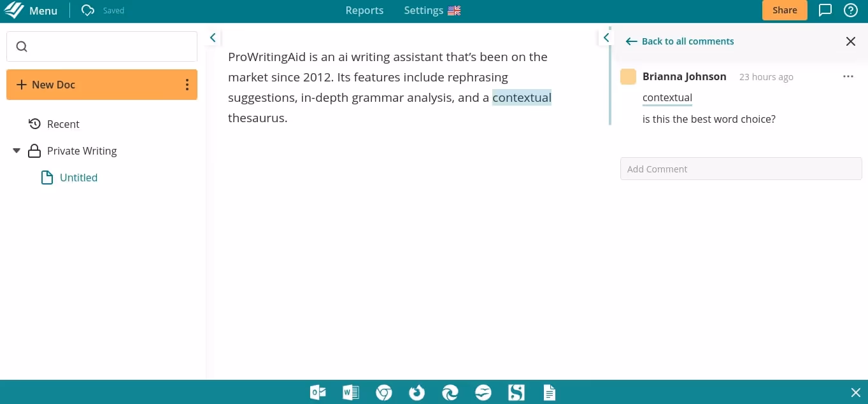Image resolution: width=868 pixels, height=404 pixels.
Task: Click the orange Share button
Action: pyautogui.click(x=785, y=10)
